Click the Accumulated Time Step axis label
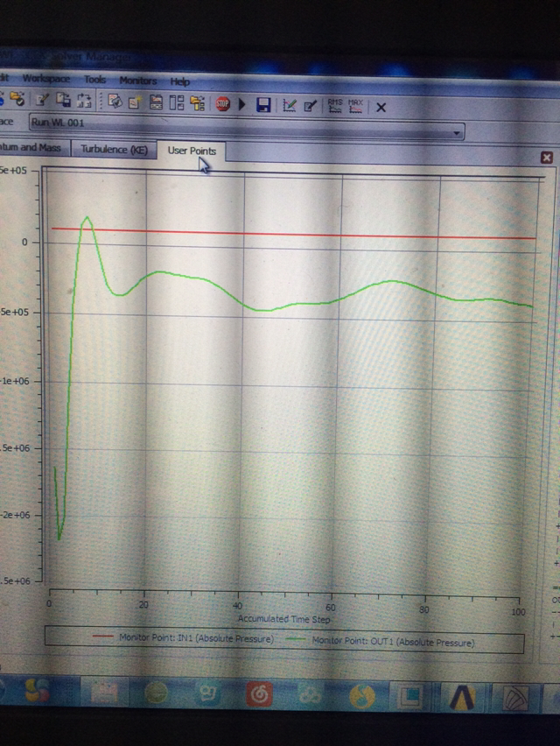Screen dimensions: 560x746 tap(283, 619)
